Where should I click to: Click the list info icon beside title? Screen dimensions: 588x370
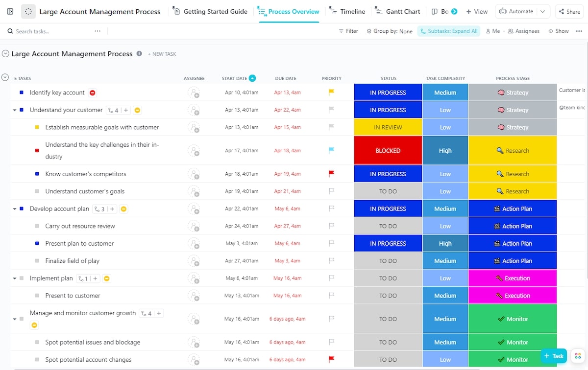click(139, 54)
